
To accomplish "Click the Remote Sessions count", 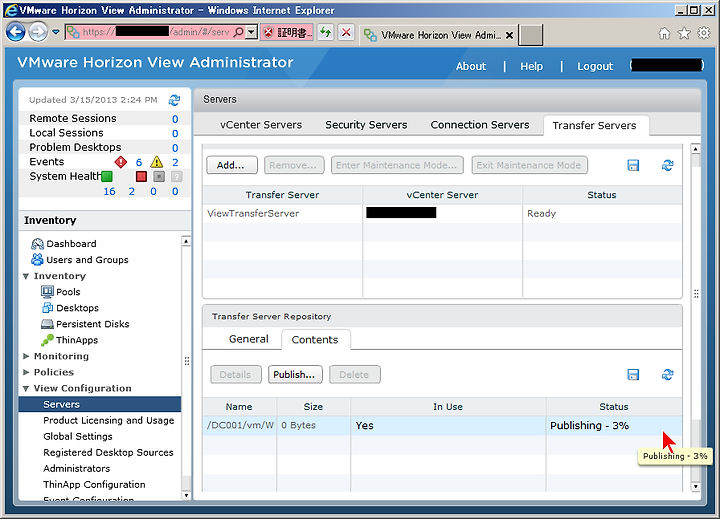I will point(175,119).
